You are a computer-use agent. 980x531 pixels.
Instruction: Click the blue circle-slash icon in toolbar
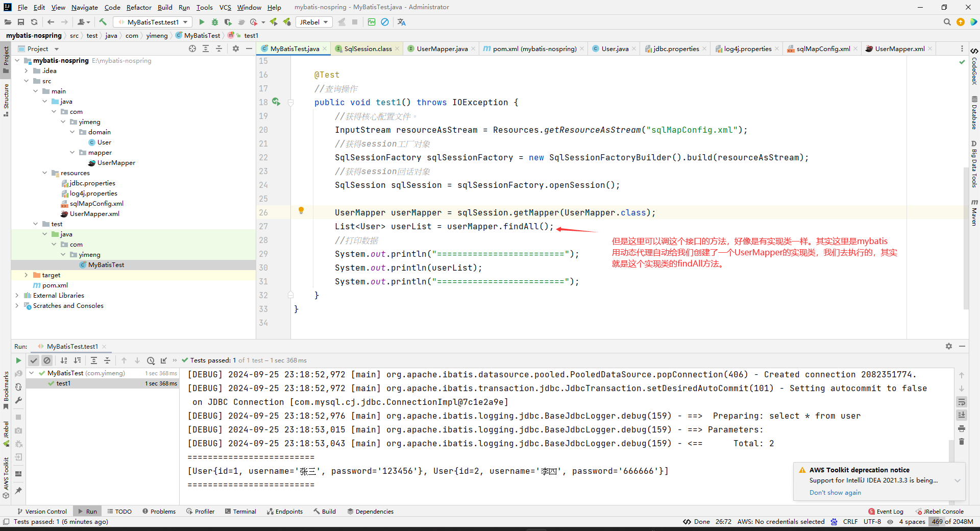click(x=385, y=22)
